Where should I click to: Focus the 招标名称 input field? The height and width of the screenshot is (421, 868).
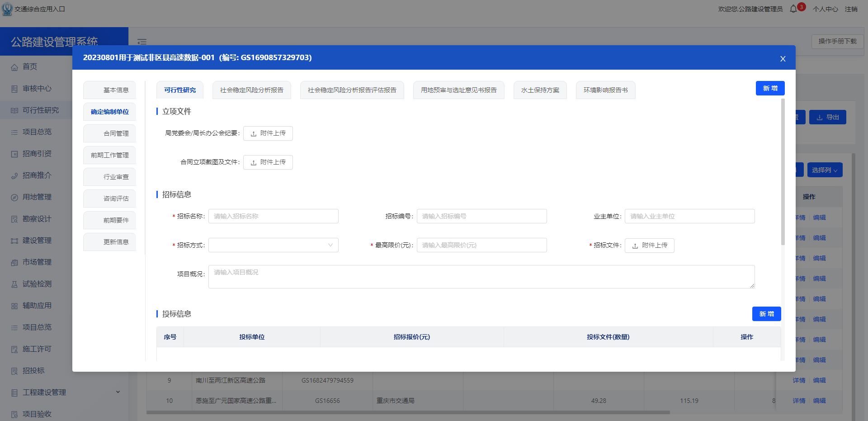(274, 216)
